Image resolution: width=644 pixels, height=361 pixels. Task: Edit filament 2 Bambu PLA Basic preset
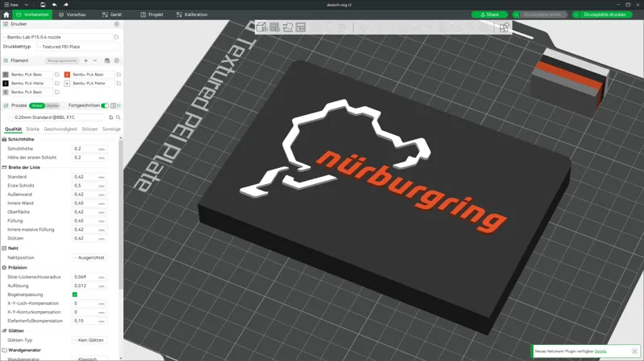click(x=118, y=74)
